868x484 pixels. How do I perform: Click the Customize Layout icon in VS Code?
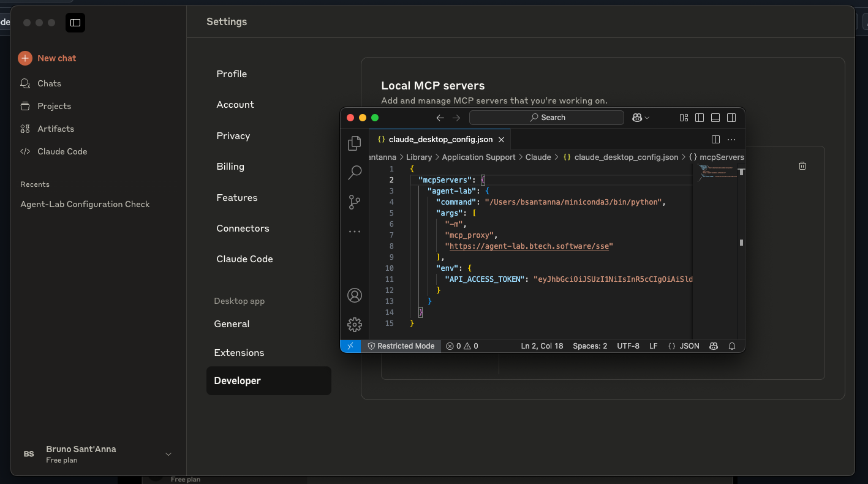point(684,118)
